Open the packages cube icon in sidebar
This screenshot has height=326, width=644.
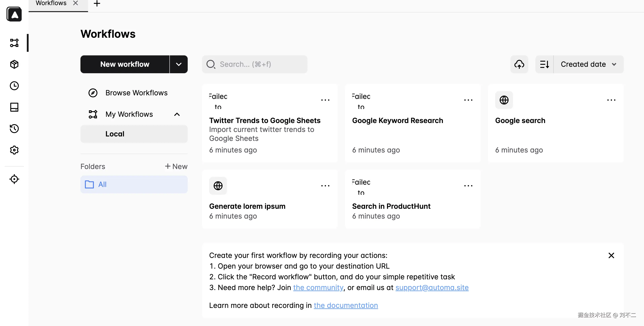(x=14, y=64)
